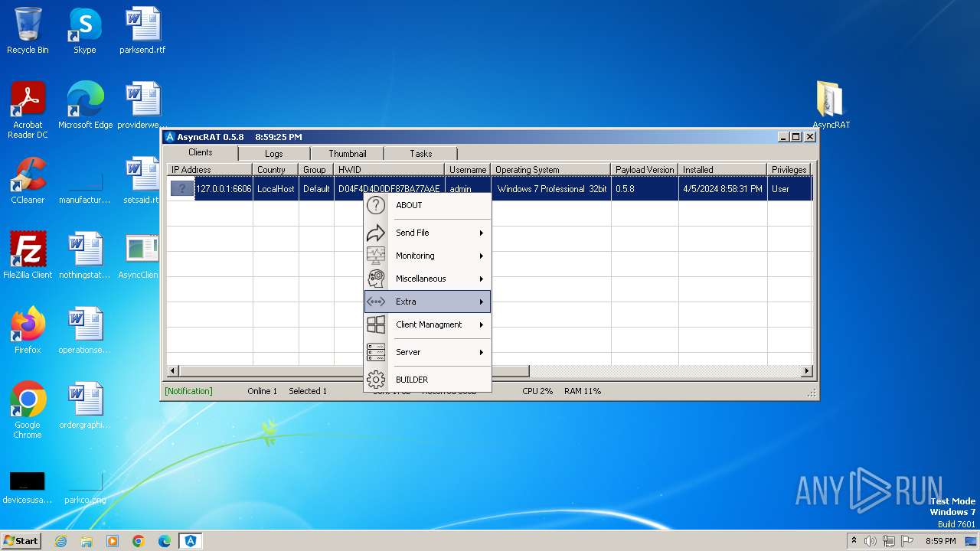This screenshot has width=980, height=551.
Task: Open Firefox desktop shortcut
Action: point(28,331)
